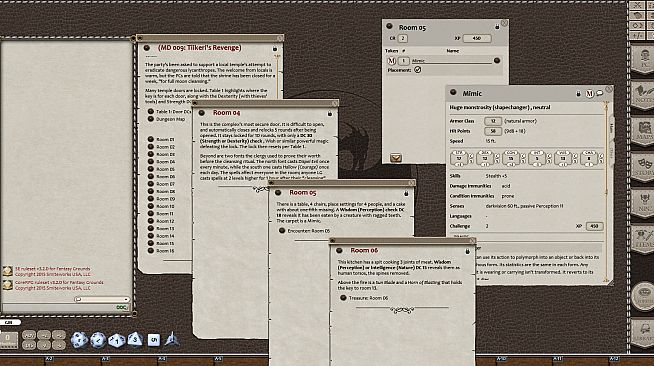Screen dimensions: 654x366
Task: Click the STR ability score box
Action: pyautogui.click(x=459, y=158)
